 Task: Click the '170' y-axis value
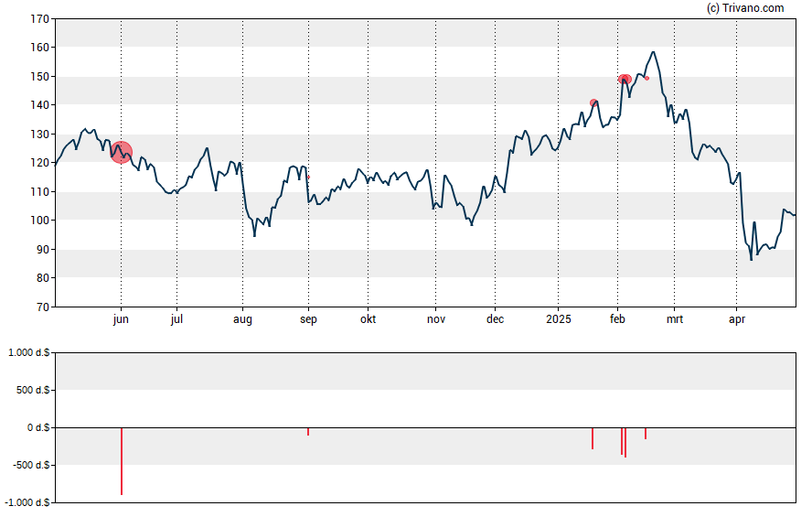point(40,19)
